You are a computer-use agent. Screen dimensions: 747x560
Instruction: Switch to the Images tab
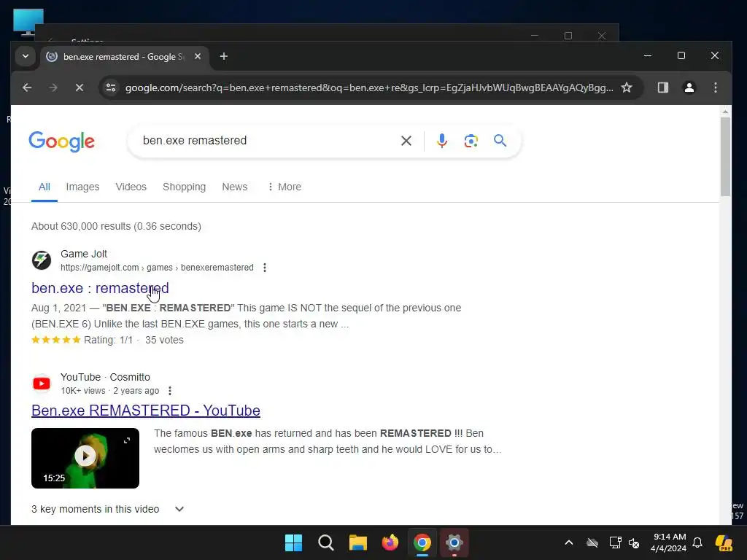(82, 187)
